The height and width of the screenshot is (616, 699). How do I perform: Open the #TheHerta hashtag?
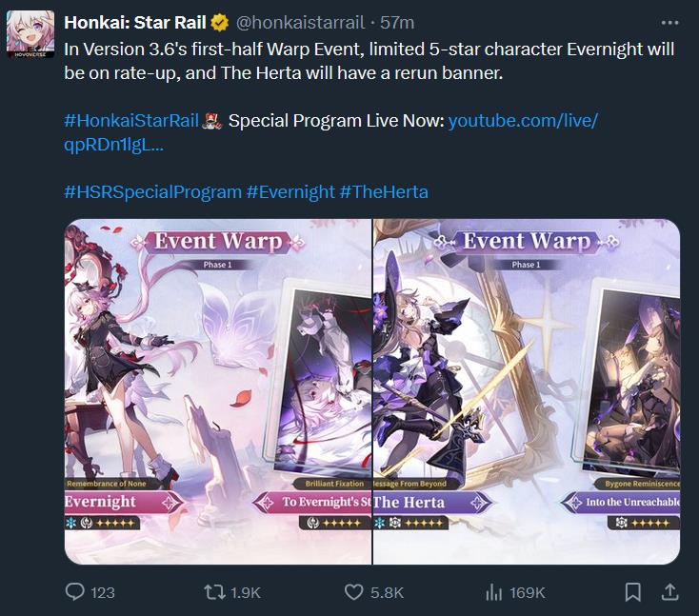[x=384, y=192]
